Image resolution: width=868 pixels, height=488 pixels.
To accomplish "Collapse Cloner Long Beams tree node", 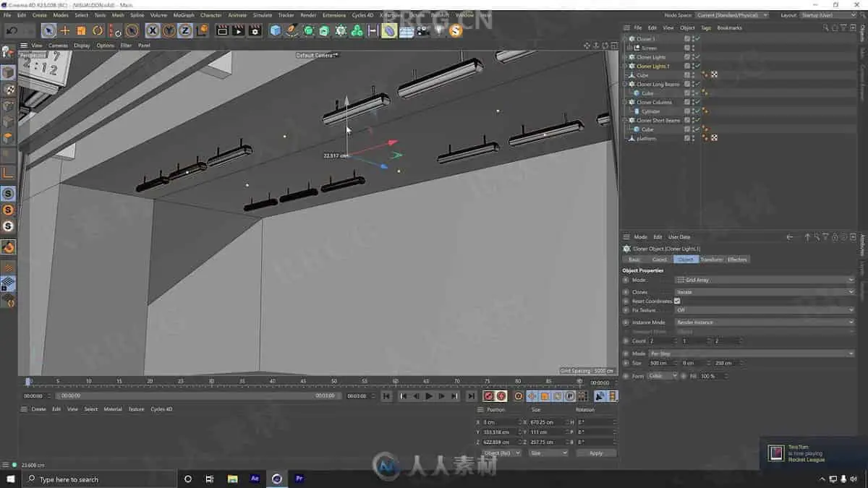I will click(x=626, y=85).
